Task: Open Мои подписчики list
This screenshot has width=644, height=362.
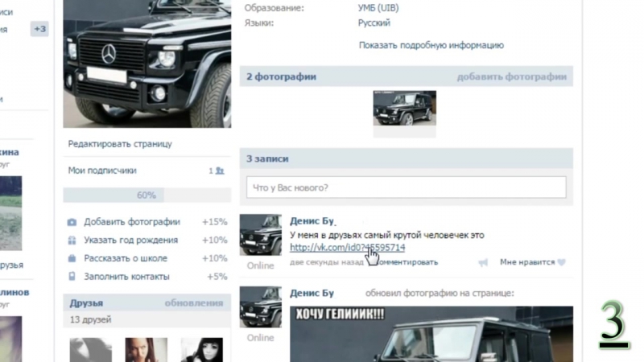Action: [x=102, y=171]
